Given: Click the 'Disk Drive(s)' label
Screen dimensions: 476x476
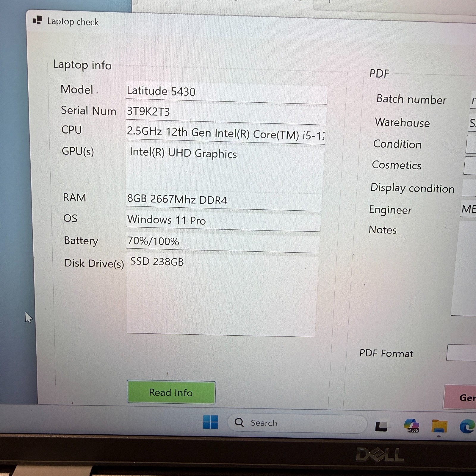Looking at the screenshot, I should click(x=94, y=263).
